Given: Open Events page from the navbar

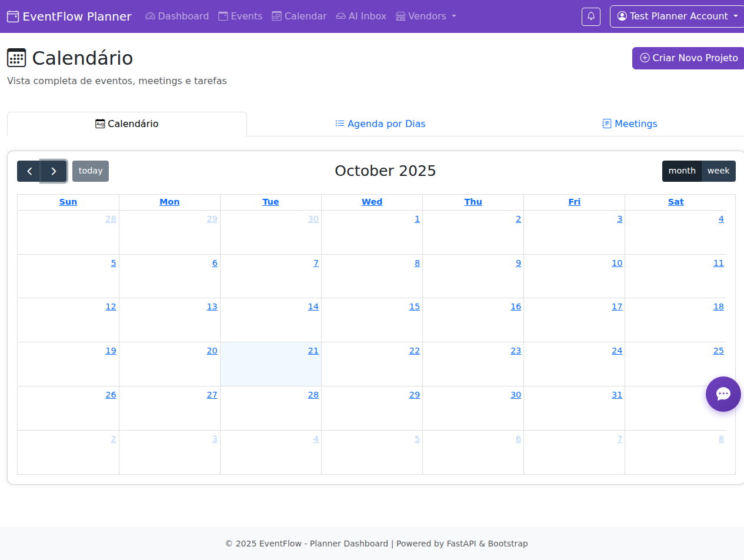Looking at the screenshot, I should point(240,16).
